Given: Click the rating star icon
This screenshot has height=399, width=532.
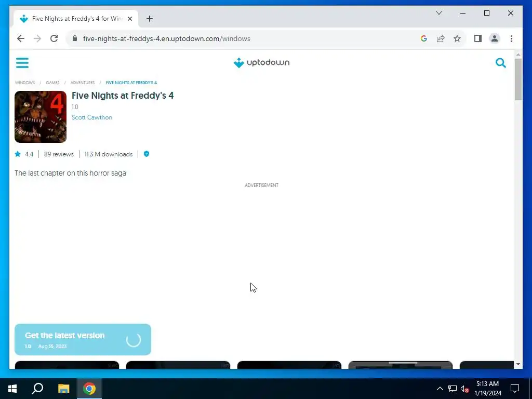Looking at the screenshot, I should (x=18, y=154).
